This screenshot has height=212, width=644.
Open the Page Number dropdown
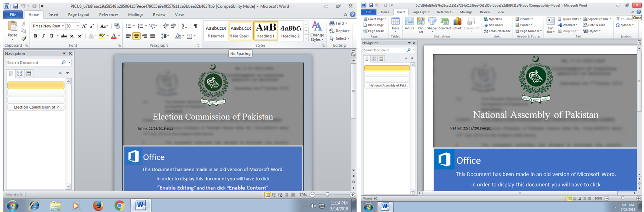pos(528,31)
